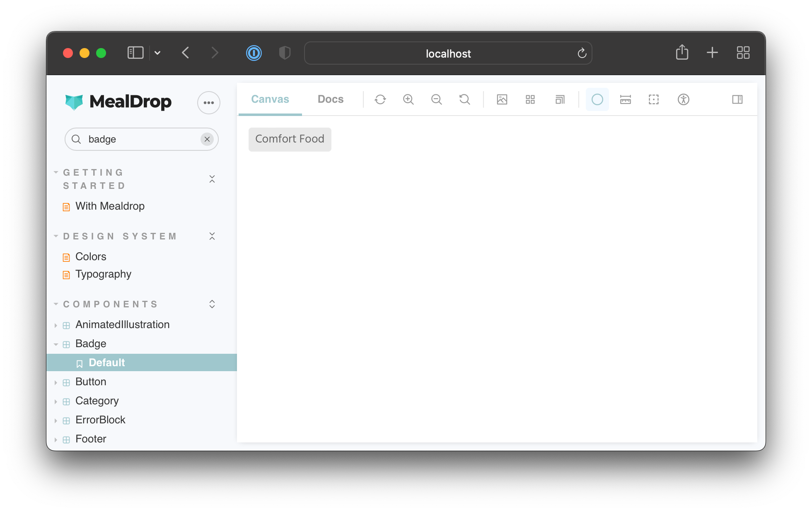Switch to the Canvas tab
The height and width of the screenshot is (512, 812).
[x=271, y=99]
